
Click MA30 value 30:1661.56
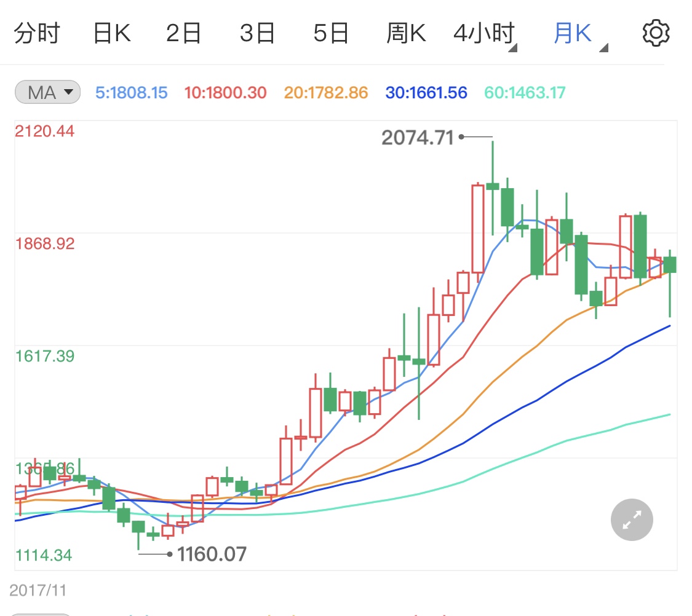(x=426, y=93)
